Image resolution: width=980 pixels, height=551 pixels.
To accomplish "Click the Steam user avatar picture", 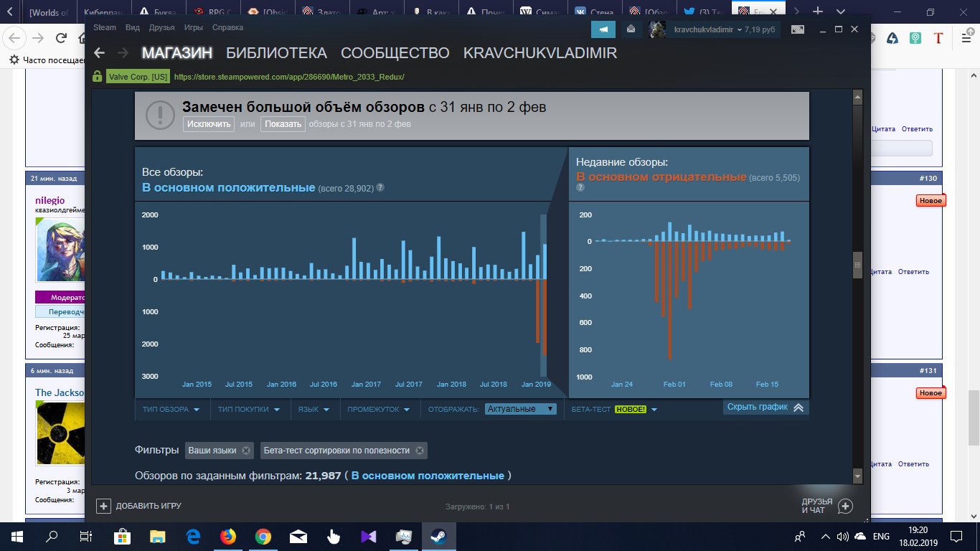I will click(x=657, y=29).
